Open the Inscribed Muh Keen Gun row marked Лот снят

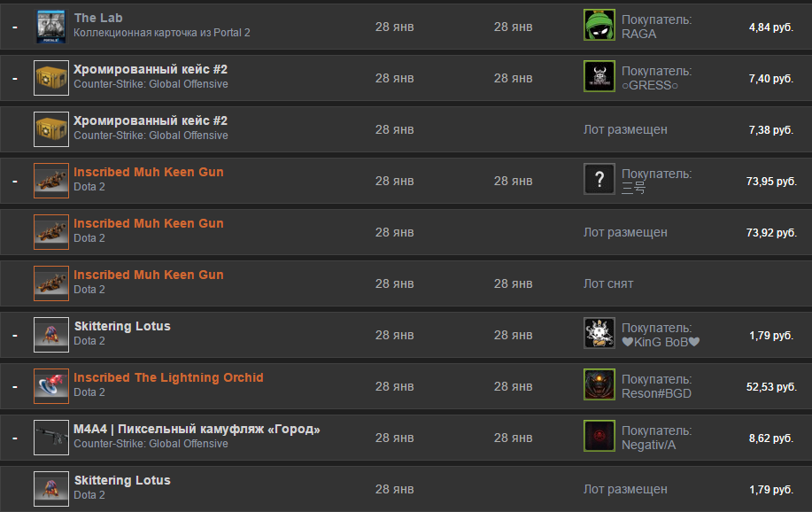click(x=406, y=283)
